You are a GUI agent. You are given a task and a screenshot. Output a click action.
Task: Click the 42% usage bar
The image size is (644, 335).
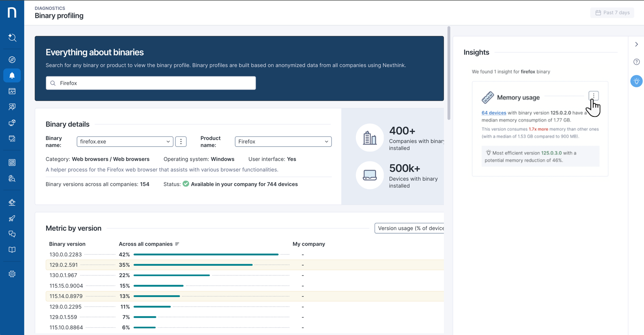point(206,254)
